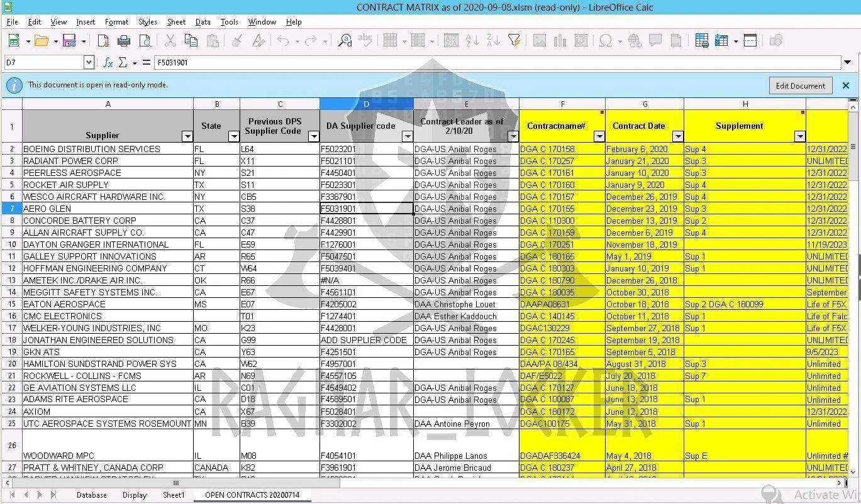
Task: Open the DA Supplier code filter dropdown
Action: (407, 136)
